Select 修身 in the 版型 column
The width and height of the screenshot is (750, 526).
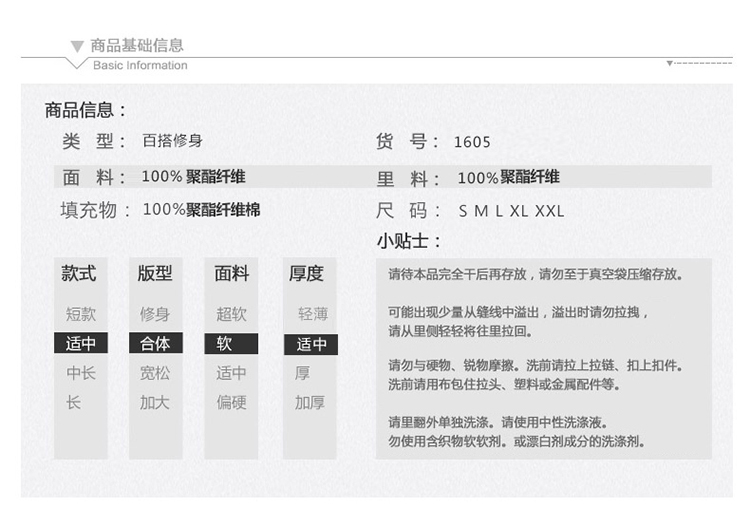(x=155, y=314)
